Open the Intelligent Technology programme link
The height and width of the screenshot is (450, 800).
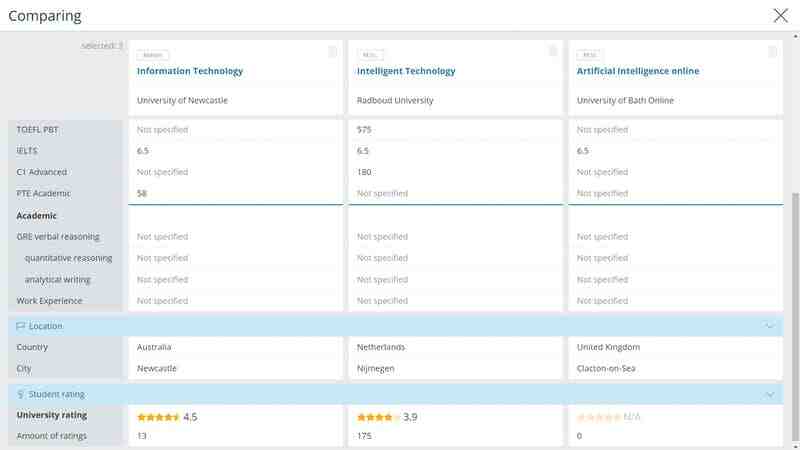(x=406, y=71)
